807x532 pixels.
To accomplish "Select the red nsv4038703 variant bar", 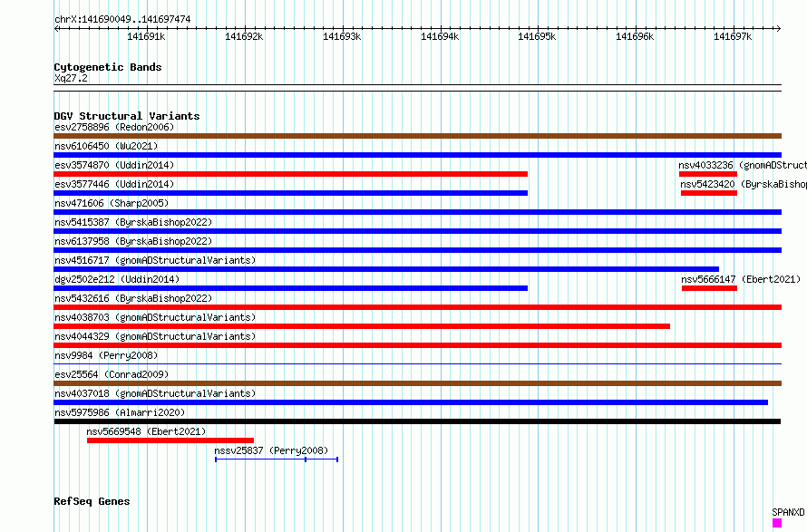I will point(362,326).
